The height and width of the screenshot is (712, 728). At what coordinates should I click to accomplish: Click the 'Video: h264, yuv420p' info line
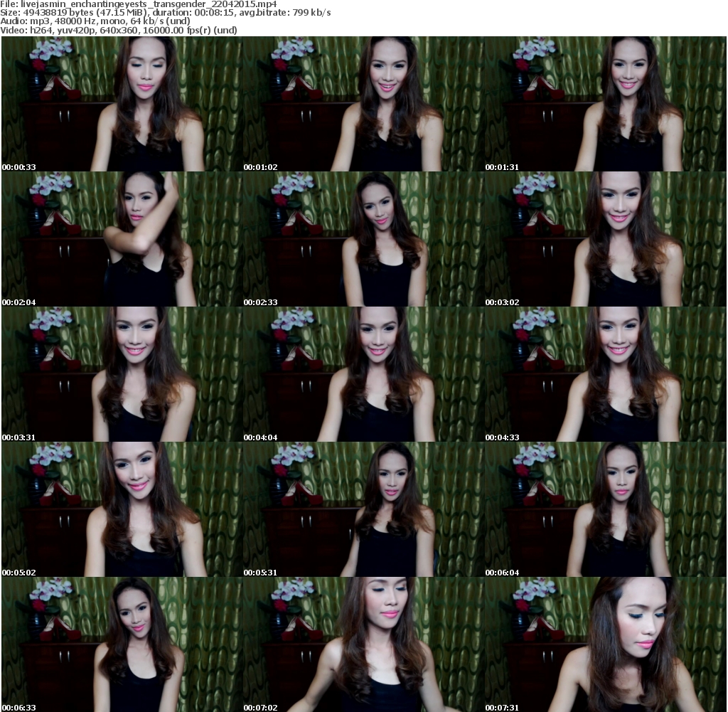pyautogui.click(x=119, y=30)
